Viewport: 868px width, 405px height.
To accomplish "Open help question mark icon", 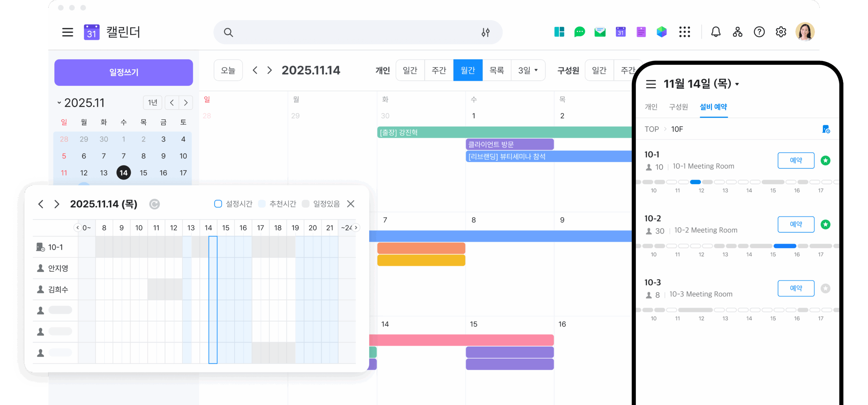I will (x=759, y=32).
